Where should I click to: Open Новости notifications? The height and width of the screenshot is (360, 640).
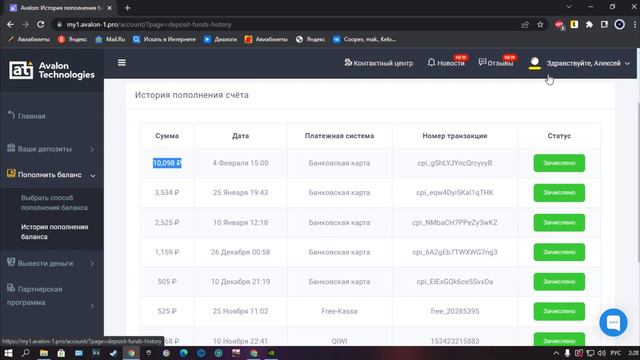[446, 62]
